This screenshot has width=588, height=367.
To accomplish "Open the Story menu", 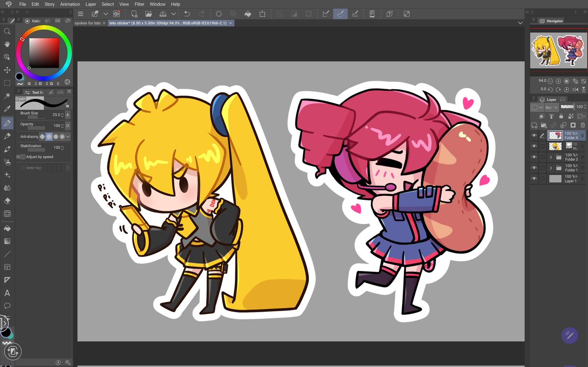I will 50,4.
